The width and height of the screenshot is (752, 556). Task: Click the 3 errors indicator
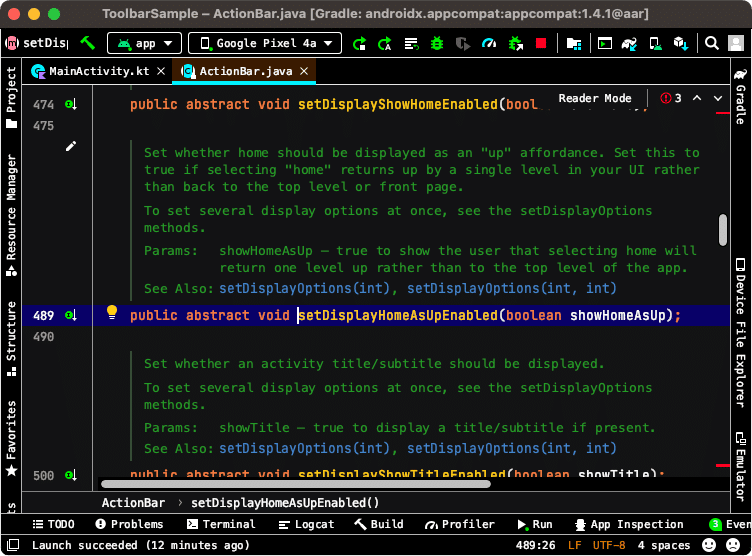[x=671, y=98]
